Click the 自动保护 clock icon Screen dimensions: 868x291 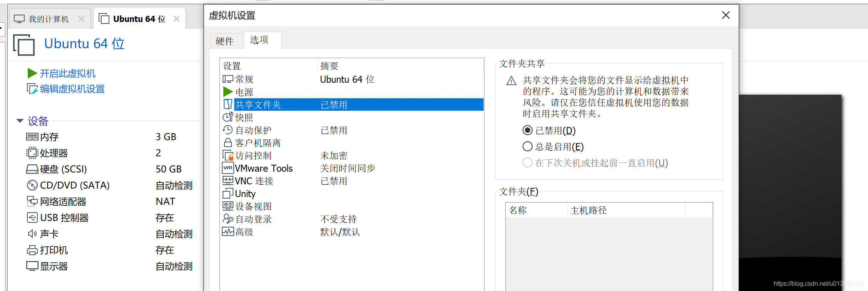tap(228, 130)
